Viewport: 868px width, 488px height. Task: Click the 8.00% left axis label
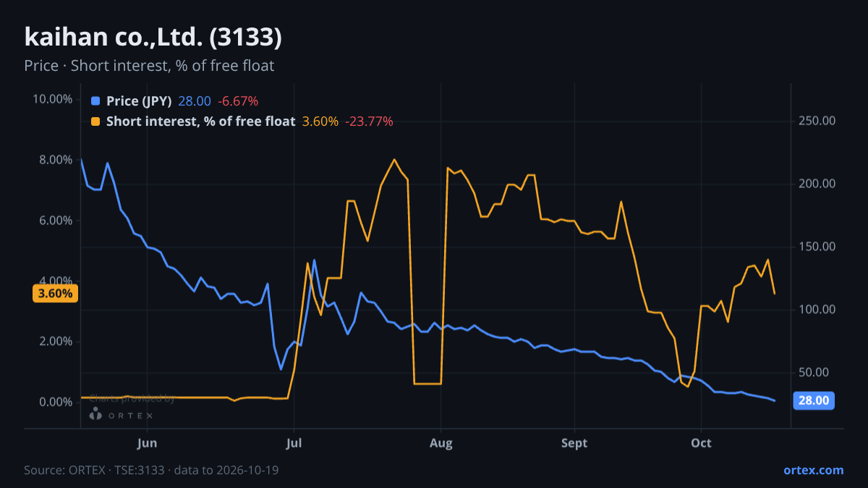tap(56, 160)
